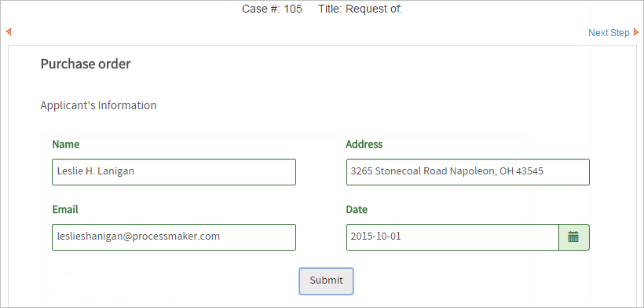Screen dimensions: 644x308
Task: Click the green Name label
Action: click(66, 144)
